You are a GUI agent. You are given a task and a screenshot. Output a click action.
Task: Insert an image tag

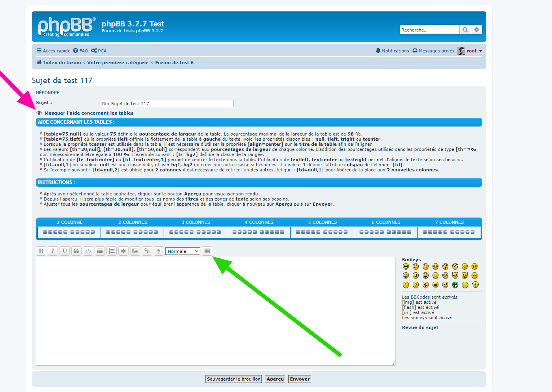coord(135,251)
